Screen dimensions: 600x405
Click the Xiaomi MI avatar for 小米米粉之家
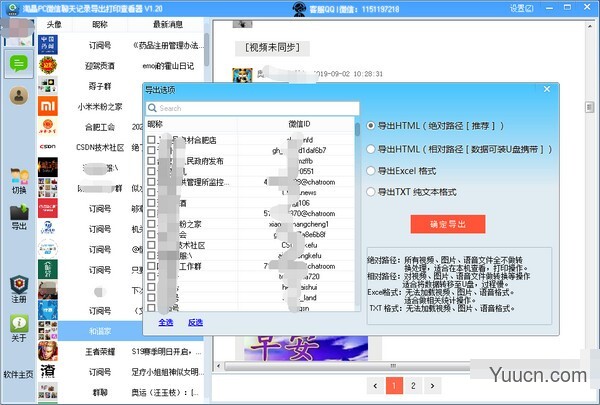point(48,106)
